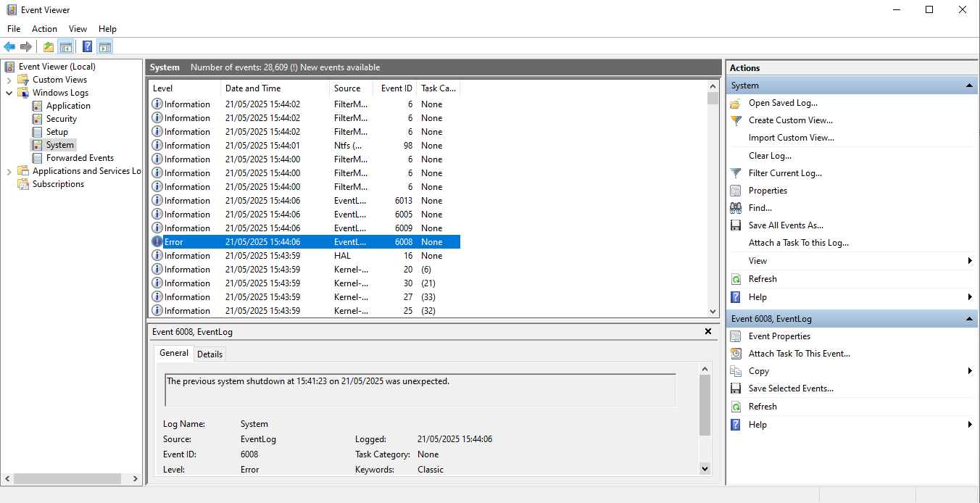Click the Save Selected Events disk icon
This screenshot has width=980, height=503.
click(736, 388)
